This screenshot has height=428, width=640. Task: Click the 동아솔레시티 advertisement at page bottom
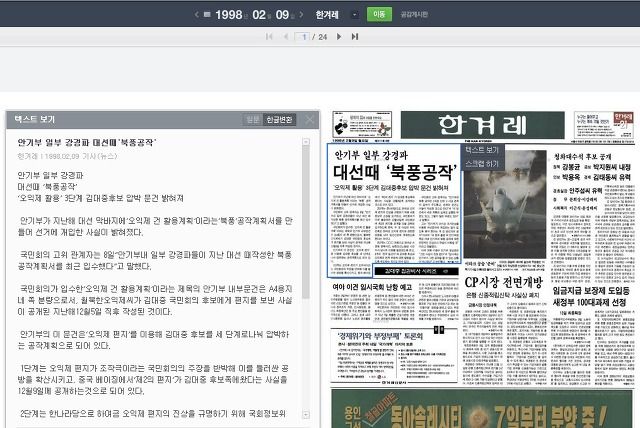(482, 409)
